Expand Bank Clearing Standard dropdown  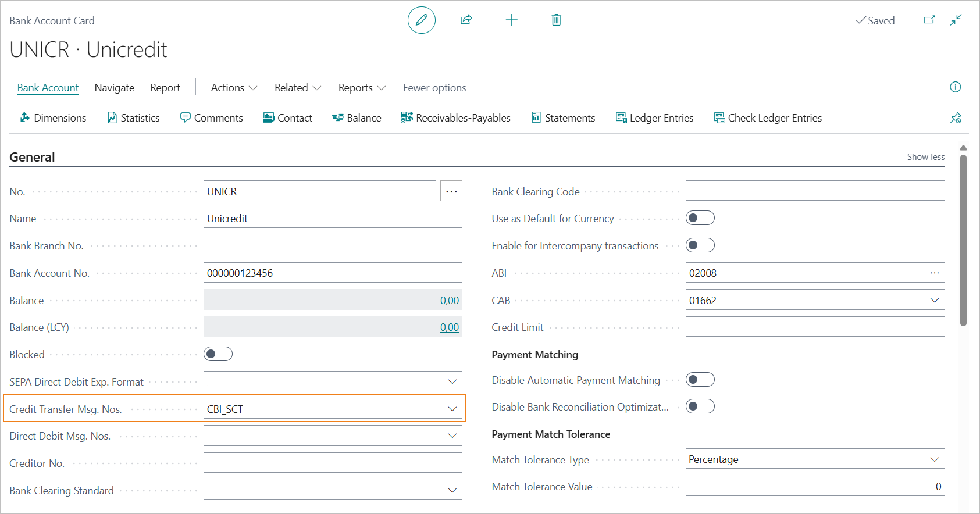[x=452, y=490]
